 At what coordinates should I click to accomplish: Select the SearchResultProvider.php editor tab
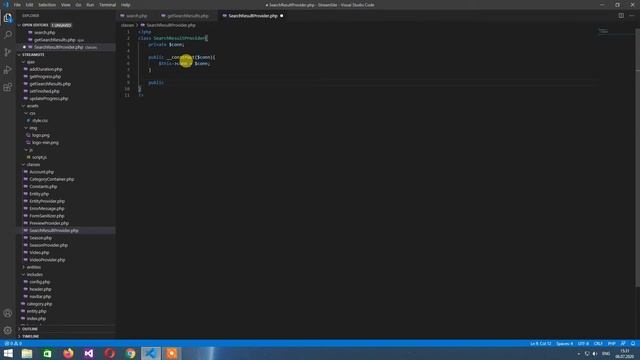click(x=253, y=16)
